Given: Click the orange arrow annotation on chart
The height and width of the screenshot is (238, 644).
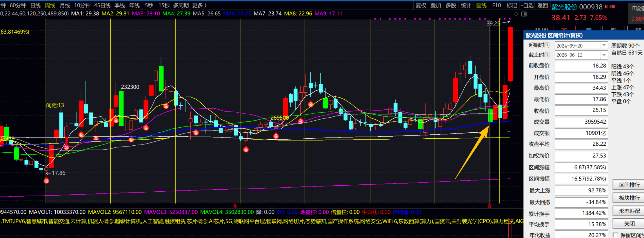Looking at the screenshot, I should click(472, 153).
